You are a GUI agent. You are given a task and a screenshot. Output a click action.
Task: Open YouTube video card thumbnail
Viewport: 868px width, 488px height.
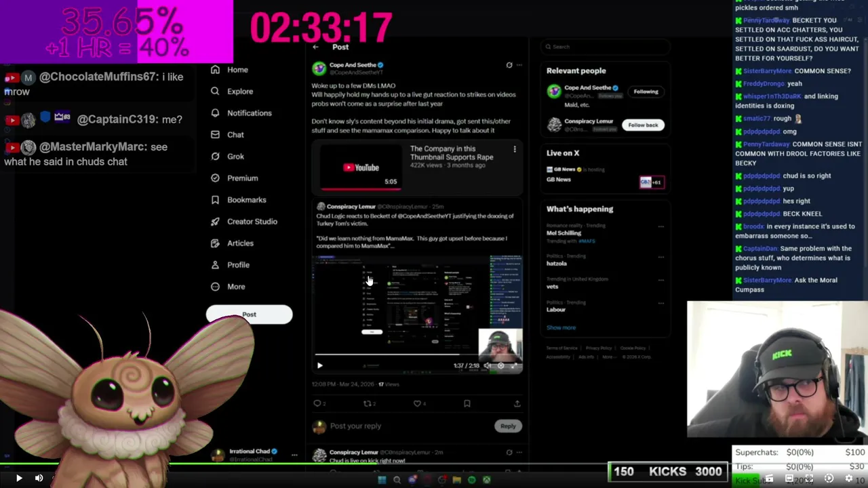click(x=362, y=167)
